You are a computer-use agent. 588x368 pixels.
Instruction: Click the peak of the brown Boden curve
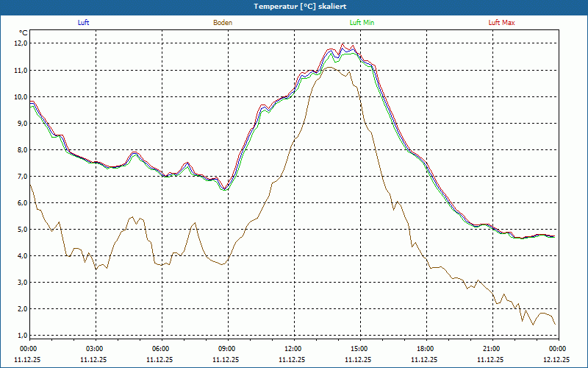coord(330,68)
